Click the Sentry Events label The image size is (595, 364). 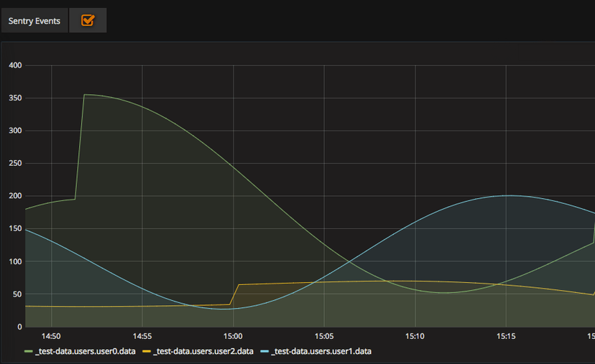[34, 21]
